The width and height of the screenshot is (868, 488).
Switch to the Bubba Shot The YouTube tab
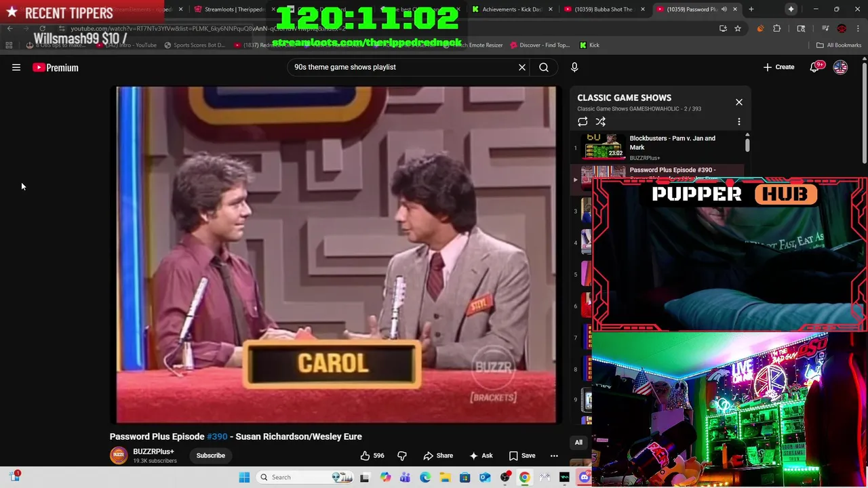pyautogui.click(x=604, y=9)
